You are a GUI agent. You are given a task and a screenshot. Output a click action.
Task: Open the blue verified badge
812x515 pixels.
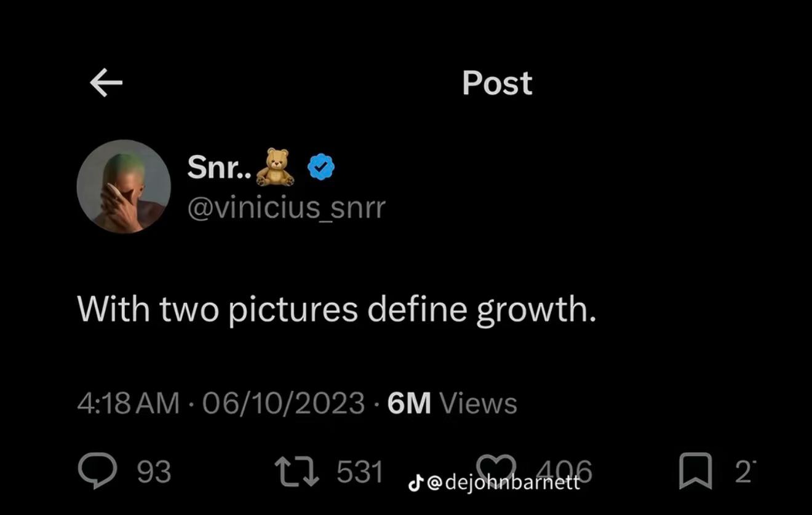(321, 167)
